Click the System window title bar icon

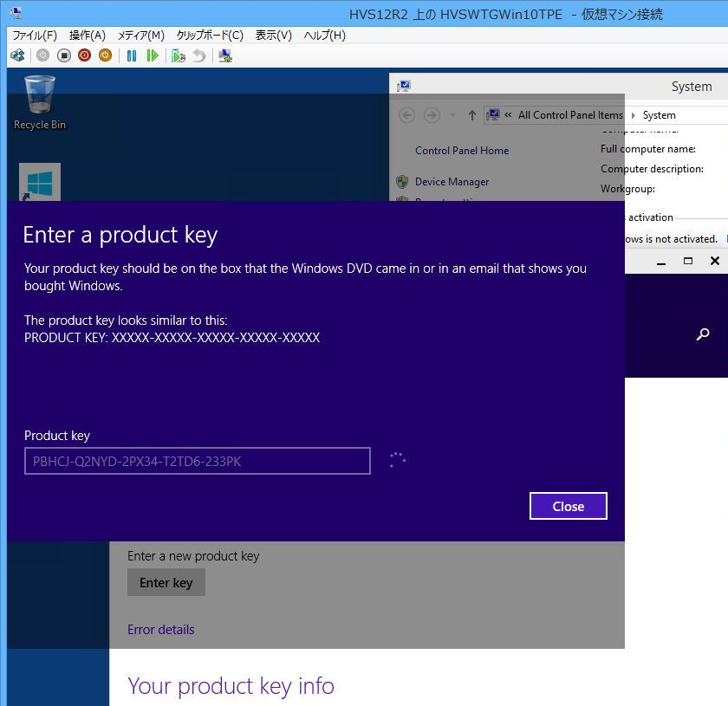tap(404, 86)
